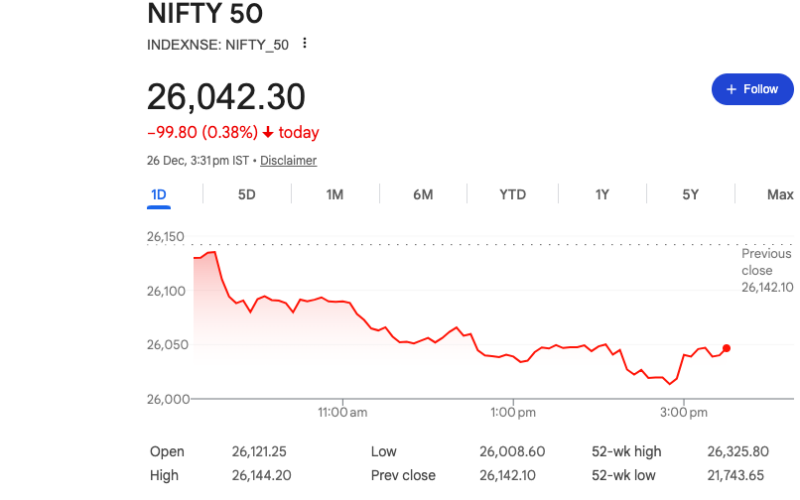Click the NIFTY 50 title
The width and height of the screenshot is (800, 500).
pyautogui.click(x=205, y=14)
